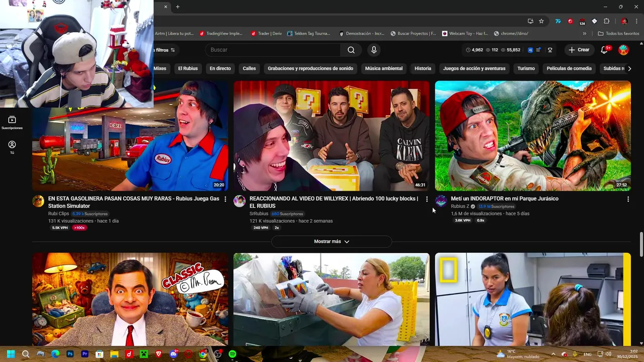Click the red circular recorder extension icon
Image resolution: width=644 pixels, height=362 pixels.
coord(570,21)
